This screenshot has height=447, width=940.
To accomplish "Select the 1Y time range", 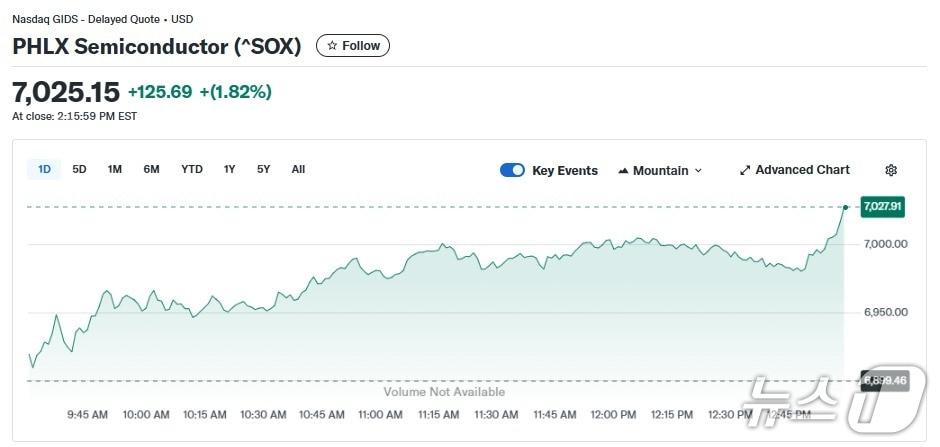I will pos(230,169).
